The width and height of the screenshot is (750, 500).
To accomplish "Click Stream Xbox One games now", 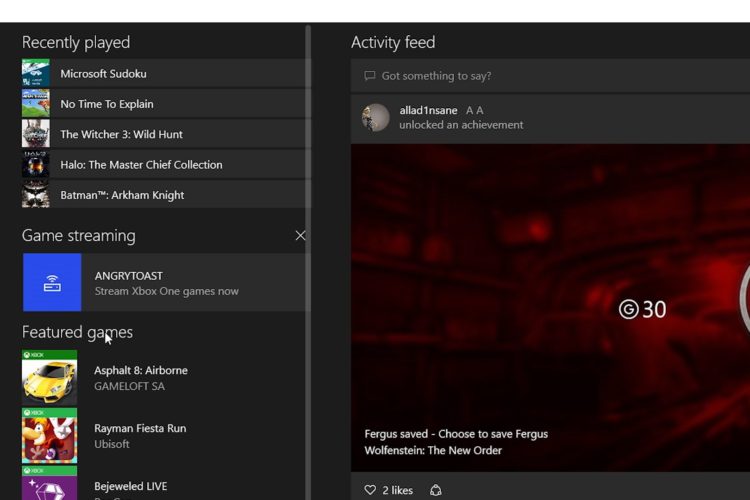I will [x=166, y=291].
